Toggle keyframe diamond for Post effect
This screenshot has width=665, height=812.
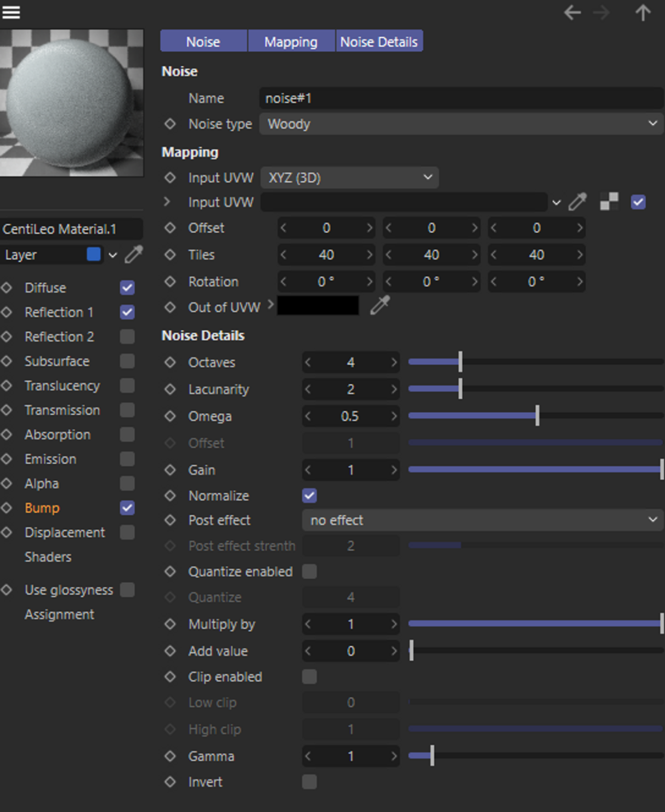coord(170,520)
